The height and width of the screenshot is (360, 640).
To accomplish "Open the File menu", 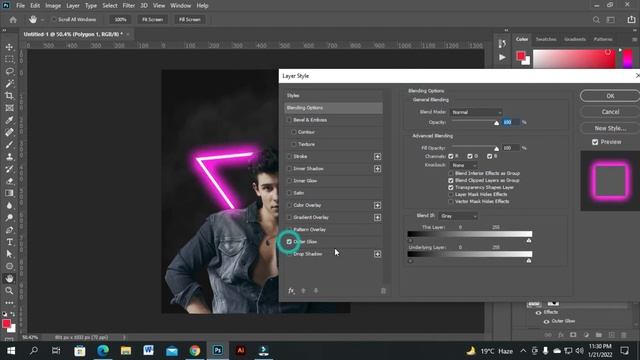I will [20, 6].
